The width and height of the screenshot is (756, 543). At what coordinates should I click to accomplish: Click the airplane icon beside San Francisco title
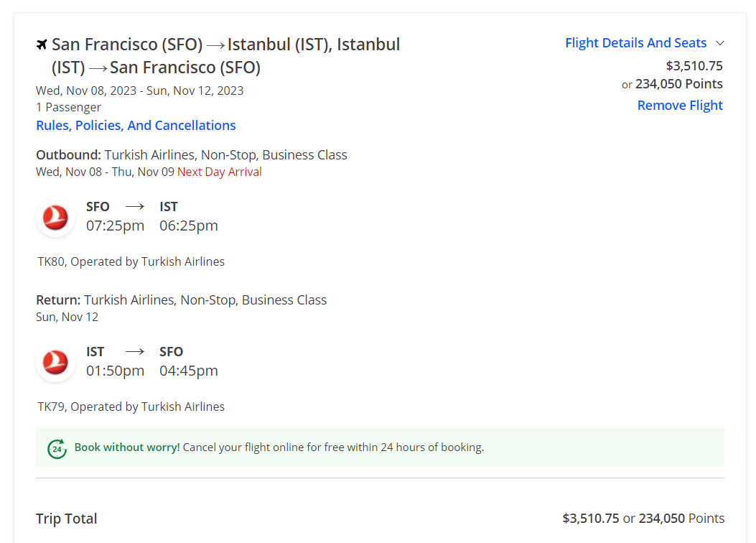click(x=42, y=45)
